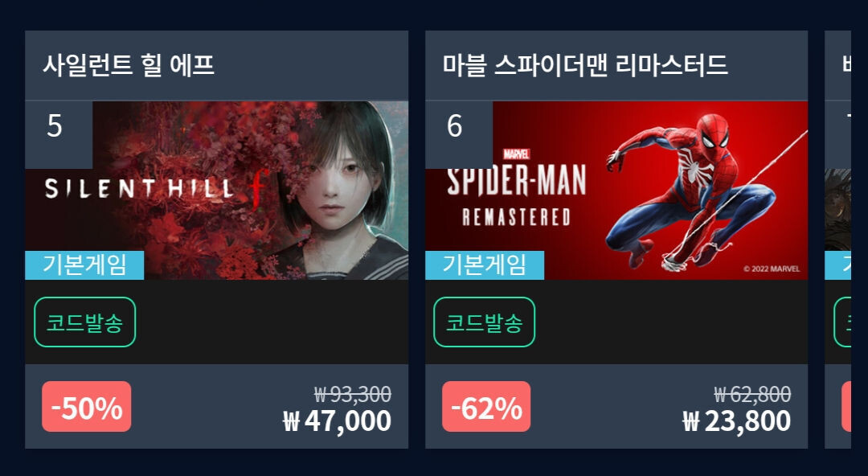Click 코드발송 badge under Silent Hill f

84,322
